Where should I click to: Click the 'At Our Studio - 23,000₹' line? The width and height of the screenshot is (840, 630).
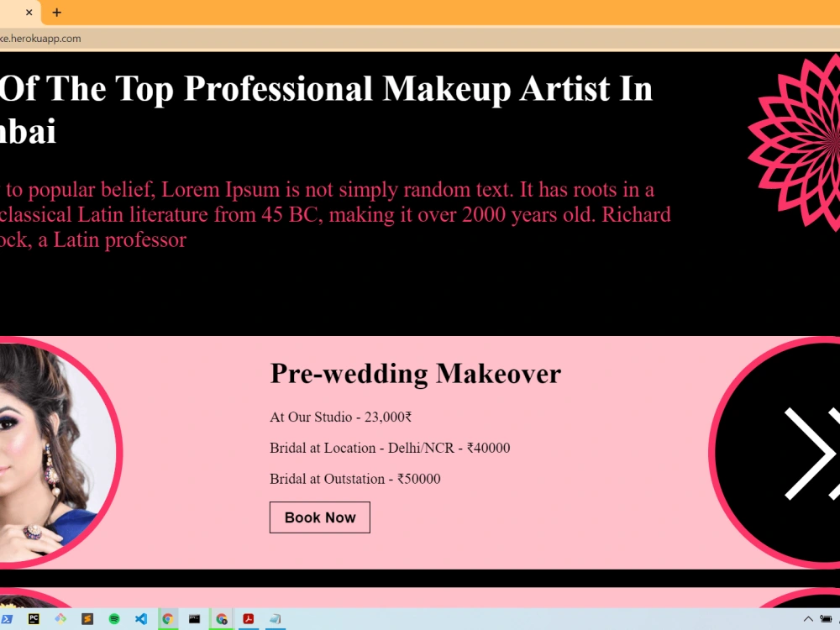[341, 417]
